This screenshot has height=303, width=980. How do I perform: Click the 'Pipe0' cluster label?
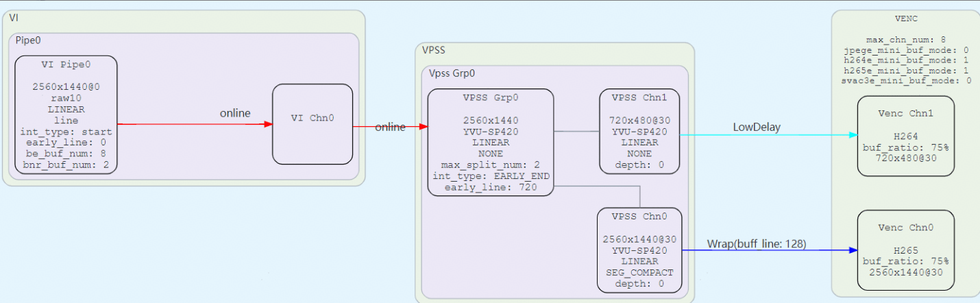[28, 40]
